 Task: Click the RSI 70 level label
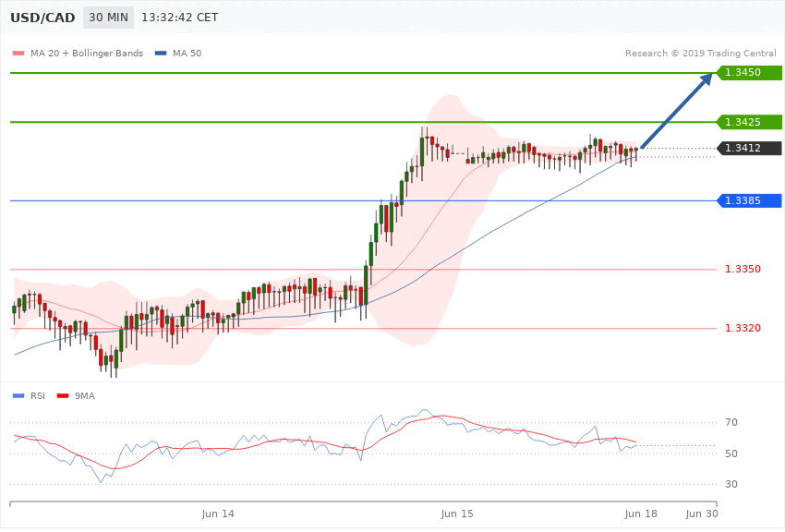731,422
